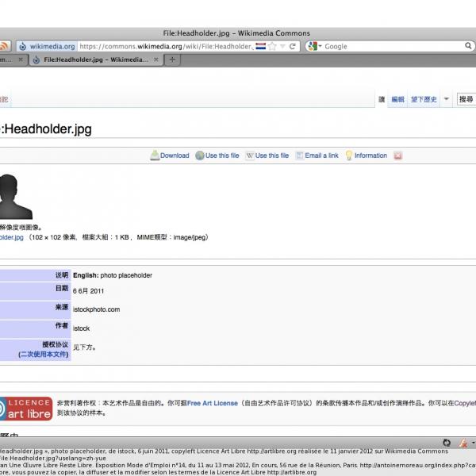Screen dimensions: 476x476
Task: Click the Information link
Action: 370,155
